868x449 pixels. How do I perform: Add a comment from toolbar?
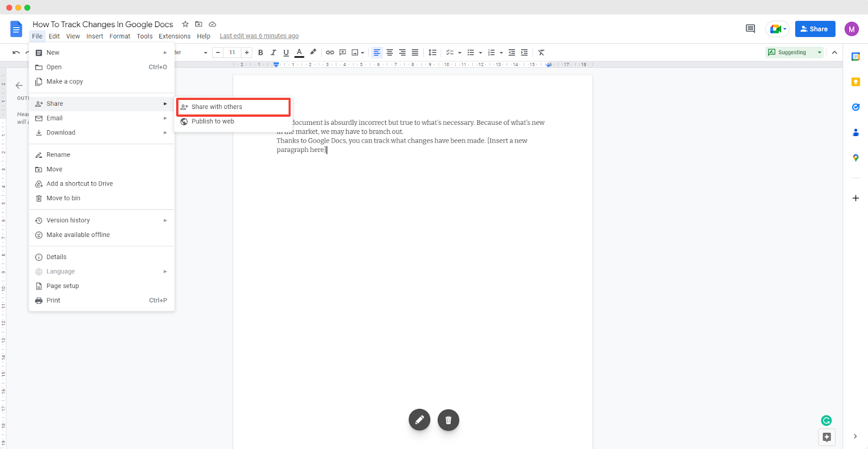click(x=342, y=53)
